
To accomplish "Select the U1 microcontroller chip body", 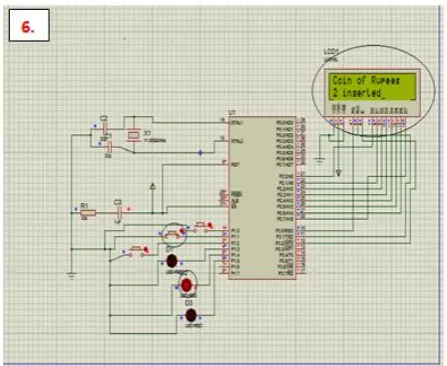I will 262,198.
